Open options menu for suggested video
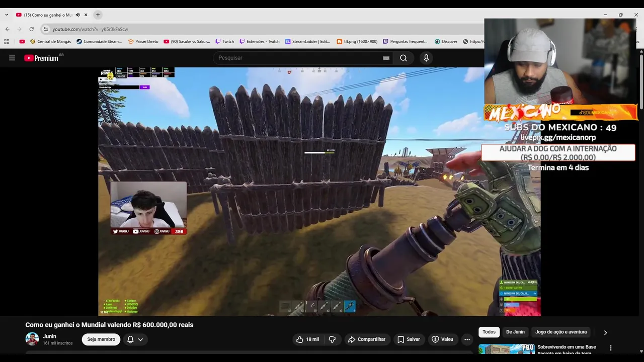The image size is (644, 362). click(x=611, y=348)
